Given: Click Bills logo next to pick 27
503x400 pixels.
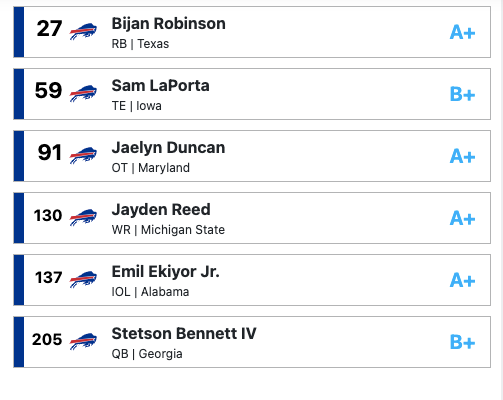Looking at the screenshot, I should point(83,31).
